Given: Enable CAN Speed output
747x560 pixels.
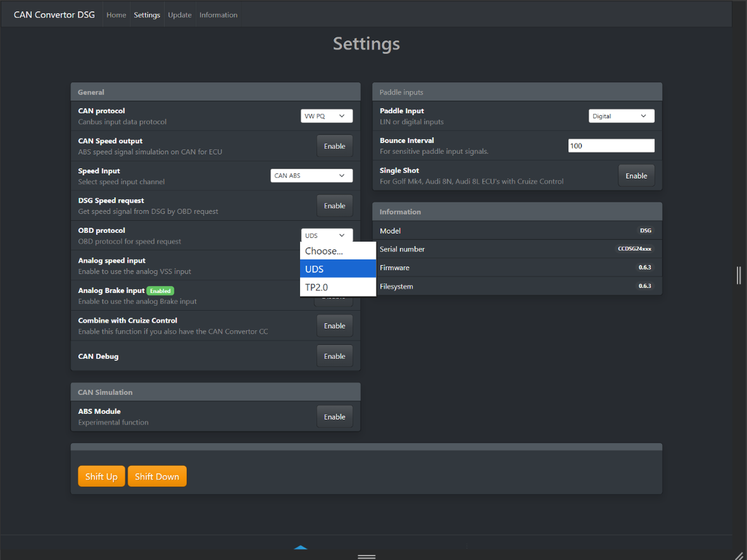Looking at the screenshot, I should [x=335, y=146].
